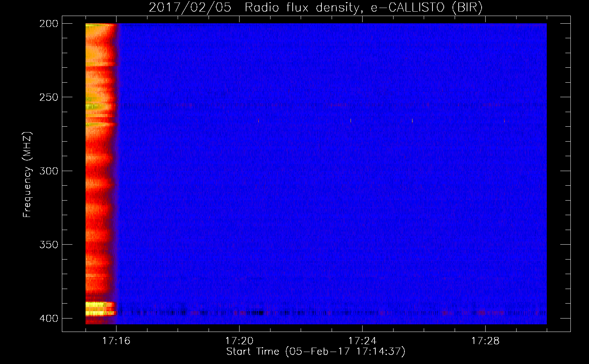589x364 pixels.
Task: Click the 17:24 time tick label
Action: [x=362, y=341]
